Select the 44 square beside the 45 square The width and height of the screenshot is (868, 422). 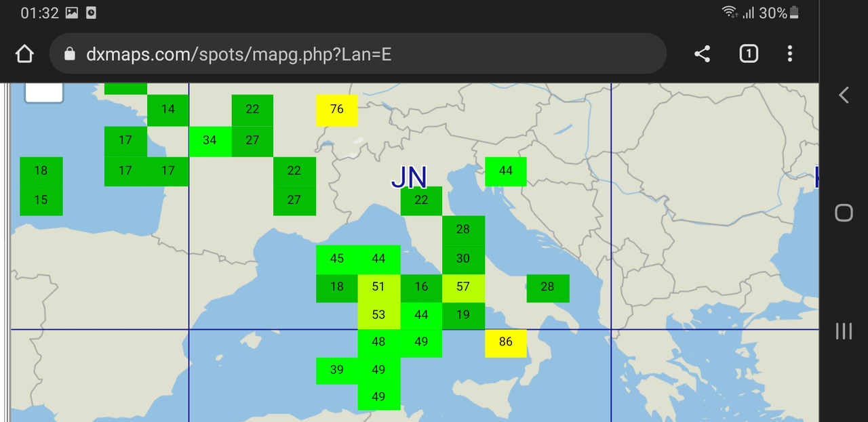[378, 259]
